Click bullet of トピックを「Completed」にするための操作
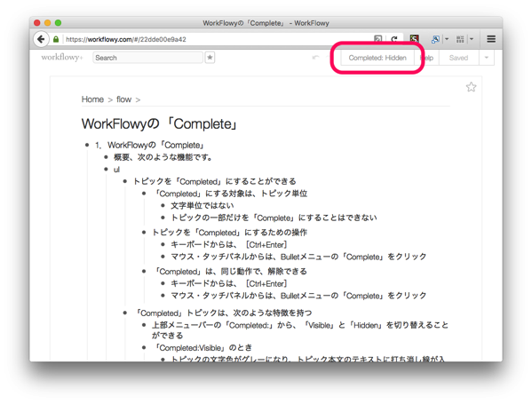 pyautogui.click(x=144, y=233)
